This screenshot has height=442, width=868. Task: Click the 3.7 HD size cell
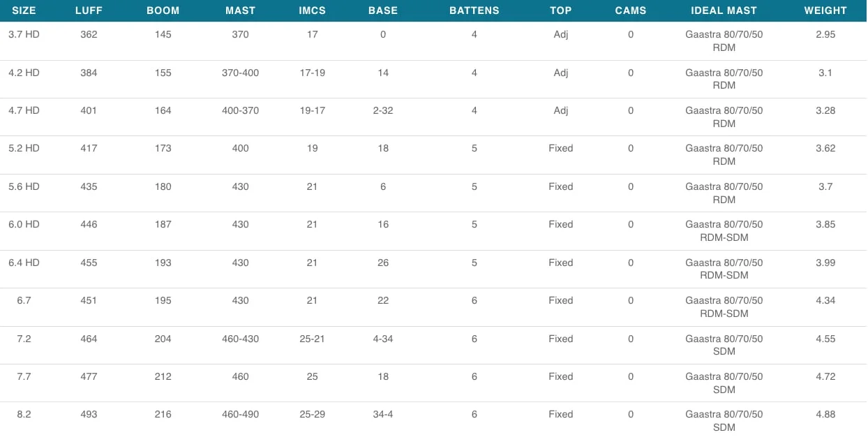pyautogui.click(x=24, y=34)
